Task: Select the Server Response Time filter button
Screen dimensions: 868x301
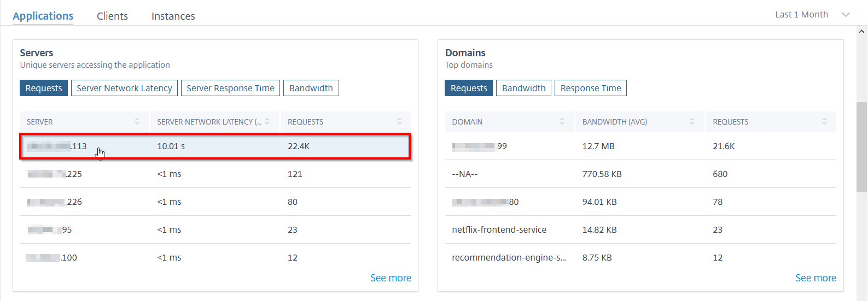Action: (230, 88)
